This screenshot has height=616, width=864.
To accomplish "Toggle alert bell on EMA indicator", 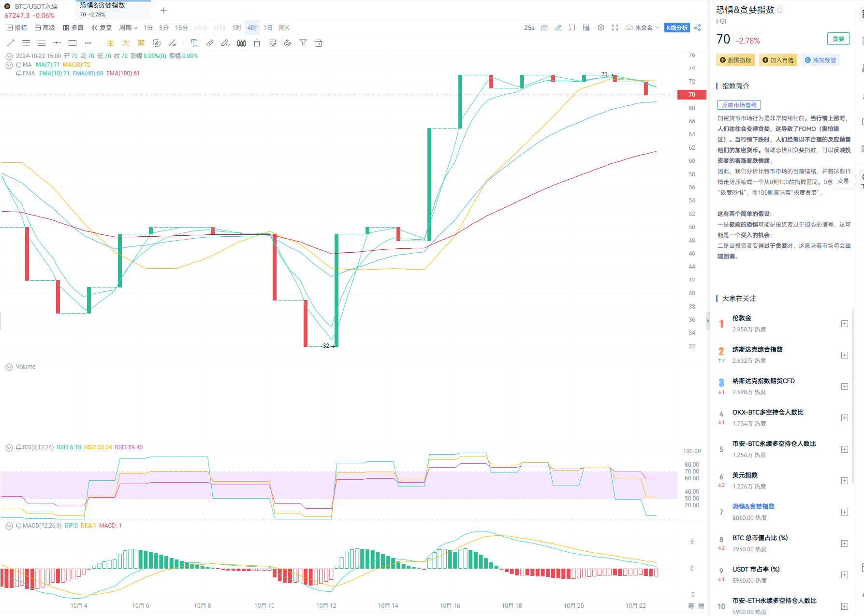I will click(x=19, y=73).
